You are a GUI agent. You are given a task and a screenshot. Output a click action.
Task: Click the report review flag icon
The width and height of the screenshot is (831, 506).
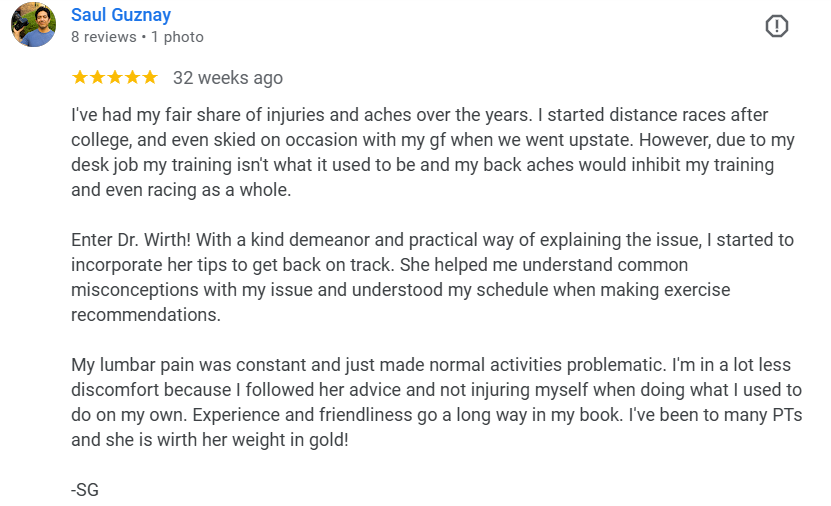[x=777, y=27]
